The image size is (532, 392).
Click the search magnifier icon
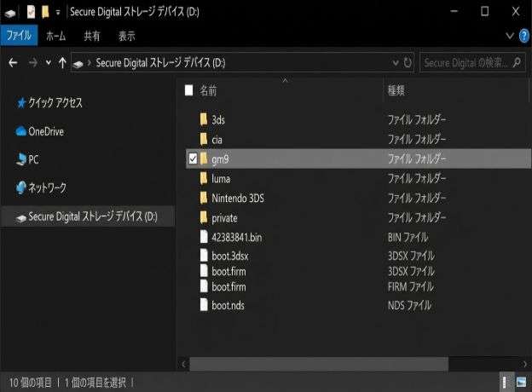click(517, 62)
